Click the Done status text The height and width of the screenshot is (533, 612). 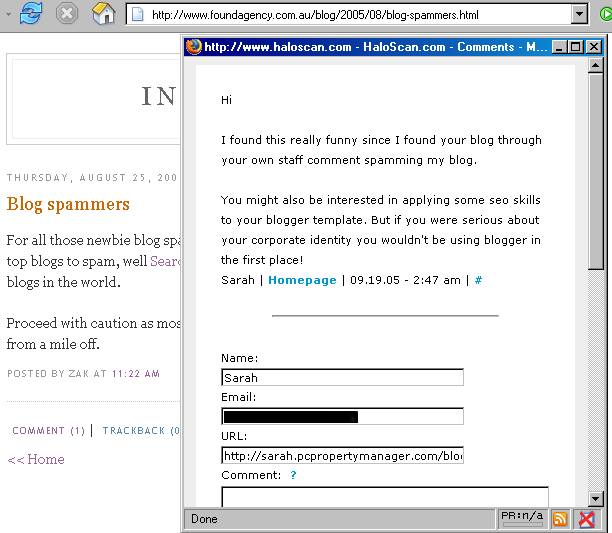pyautogui.click(x=204, y=519)
